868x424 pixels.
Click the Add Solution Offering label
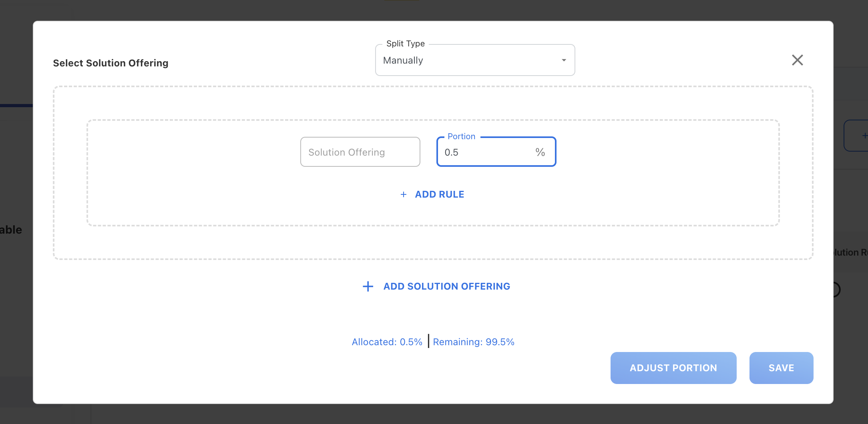446,286
